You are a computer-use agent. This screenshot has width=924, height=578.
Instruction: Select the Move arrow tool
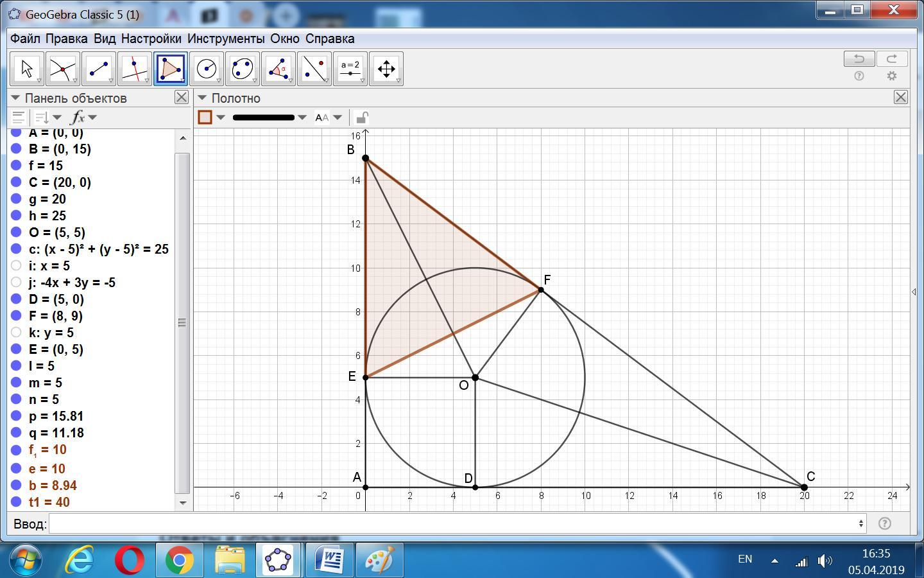(27, 69)
